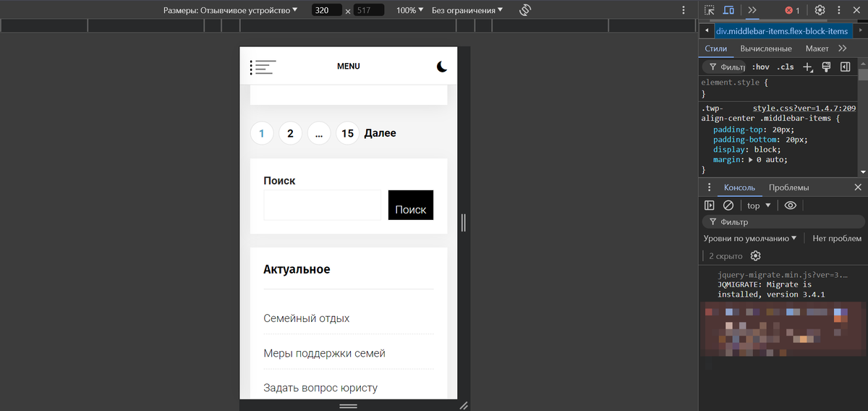Go to pagination page 1

tap(262, 133)
